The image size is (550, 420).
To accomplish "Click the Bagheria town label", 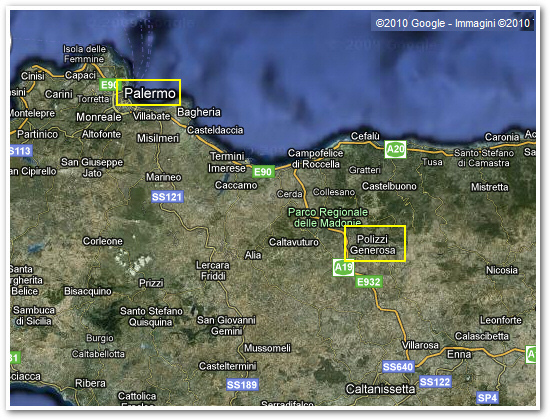I will pos(199,112).
